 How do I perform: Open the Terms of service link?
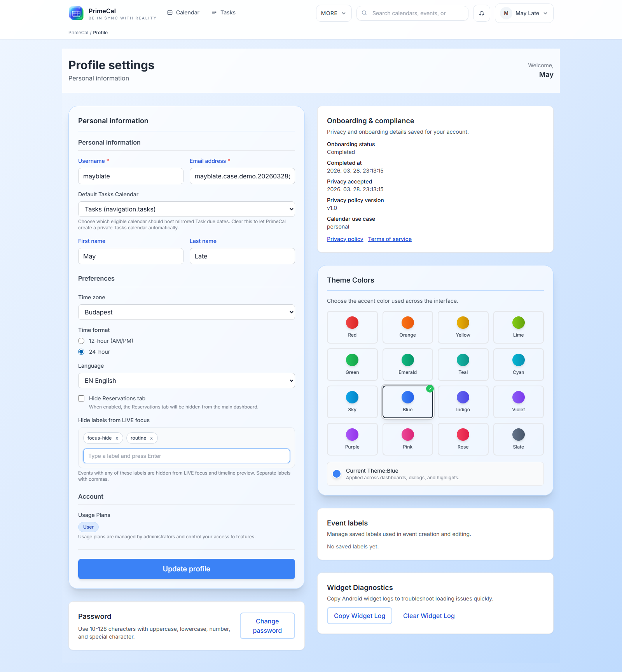pos(390,239)
